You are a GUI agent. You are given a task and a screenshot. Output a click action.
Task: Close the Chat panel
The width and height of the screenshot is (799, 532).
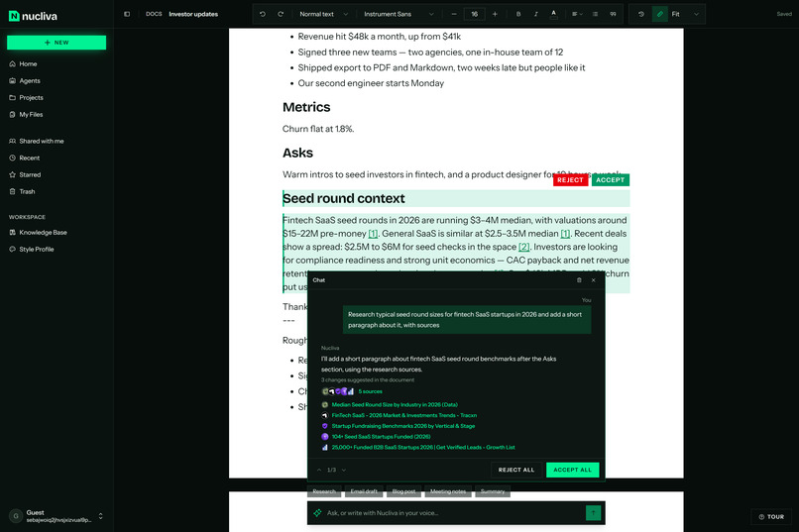[593, 280]
